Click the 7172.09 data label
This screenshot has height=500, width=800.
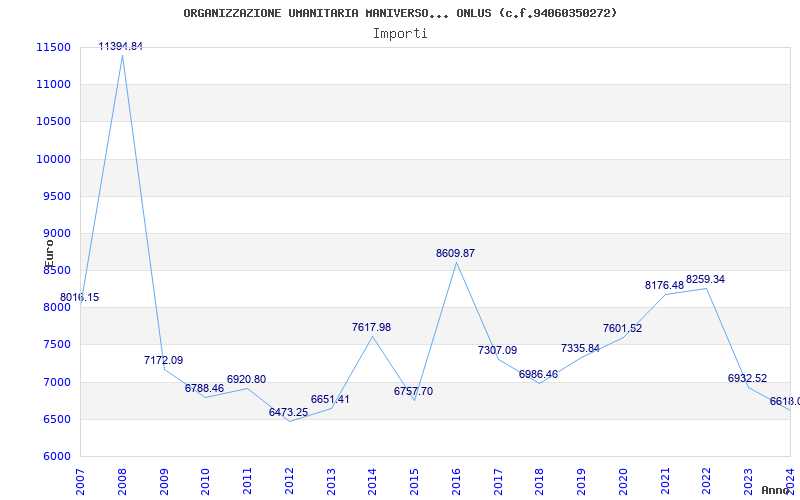click(163, 360)
